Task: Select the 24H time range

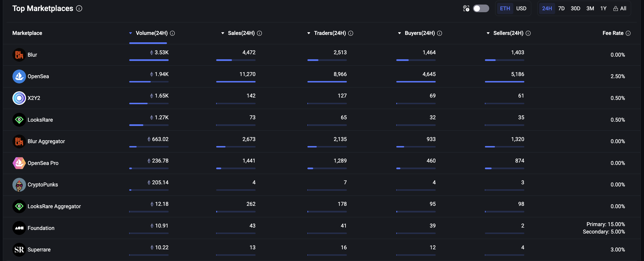Action: (547, 9)
